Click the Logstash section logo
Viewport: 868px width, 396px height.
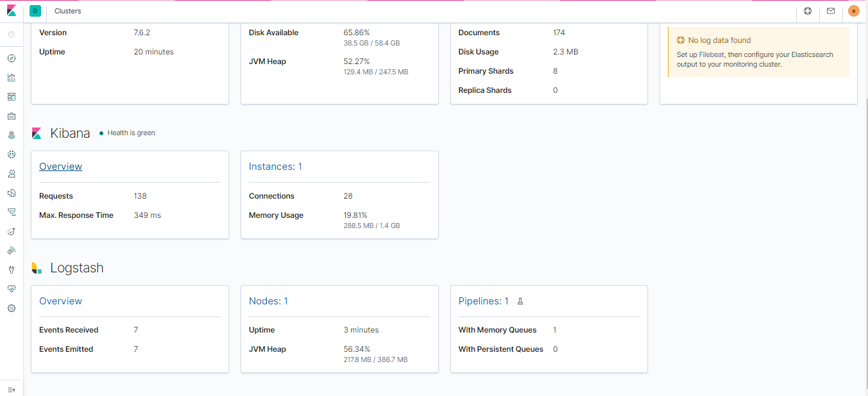point(37,268)
